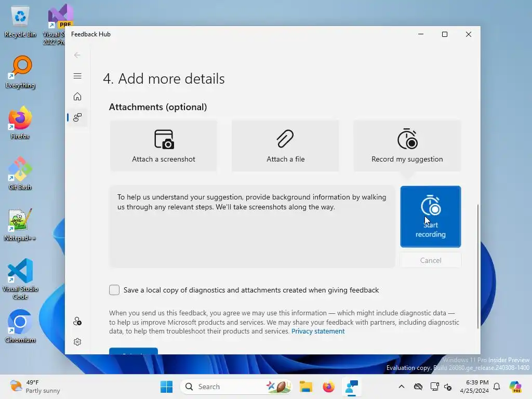
Task: Minimize the Feedback Hub window
Action: pyautogui.click(x=421, y=34)
